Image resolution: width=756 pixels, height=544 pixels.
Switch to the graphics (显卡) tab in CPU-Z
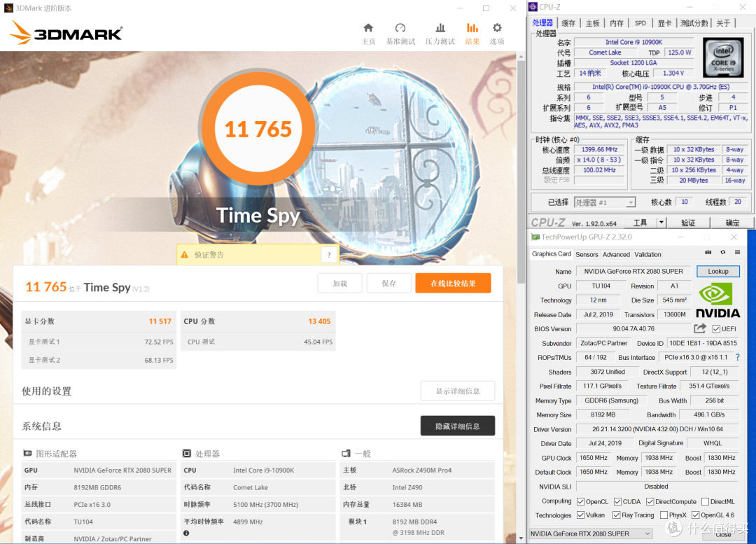click(664, 23)
